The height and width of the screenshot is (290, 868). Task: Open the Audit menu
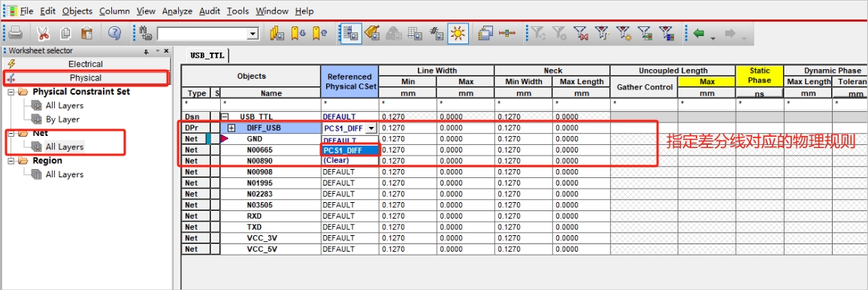209,11
